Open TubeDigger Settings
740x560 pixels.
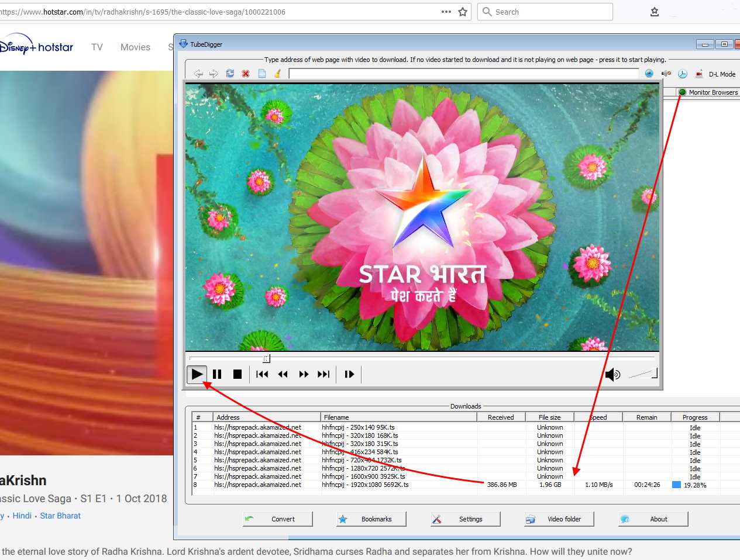tap(466, 519)
